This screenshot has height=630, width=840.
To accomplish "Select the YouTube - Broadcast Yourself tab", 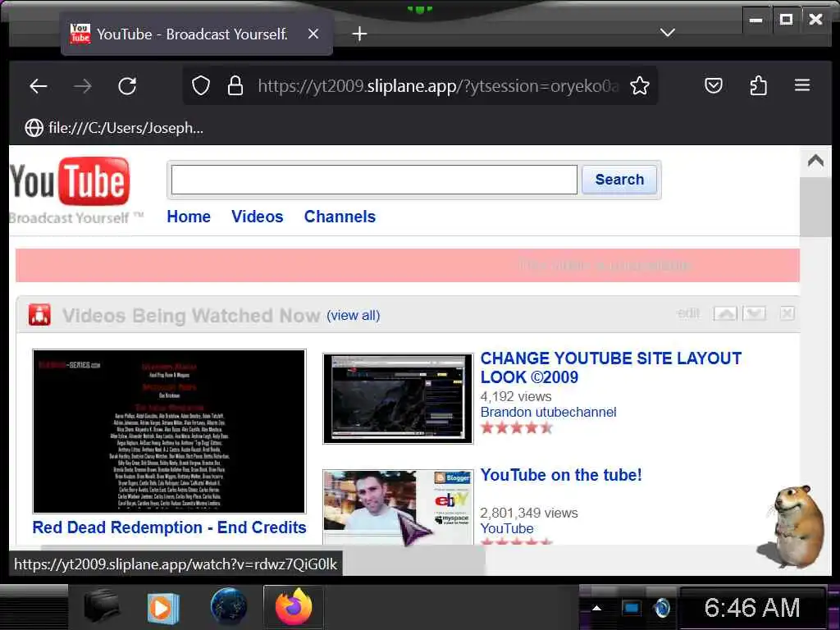I will [x=196, y=34].
